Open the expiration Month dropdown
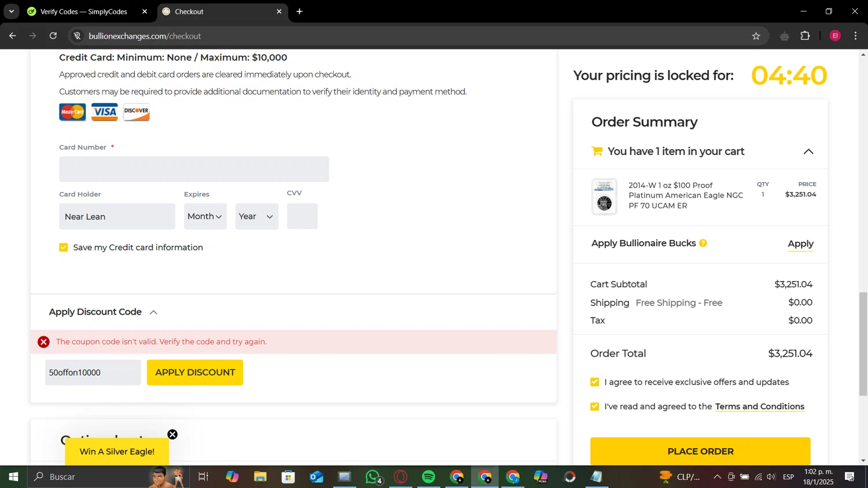 [205, 216]
